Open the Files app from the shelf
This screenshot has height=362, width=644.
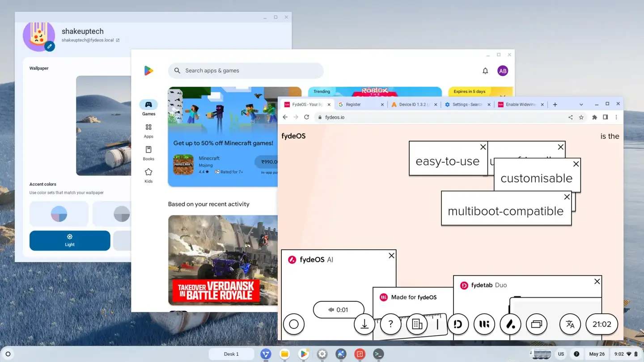284,354
